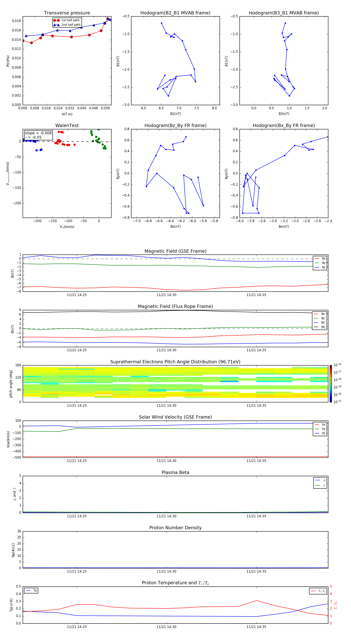Click the 'Tp(10^6K)' axis label
The image size is (351, 644).
coord(11,605)
